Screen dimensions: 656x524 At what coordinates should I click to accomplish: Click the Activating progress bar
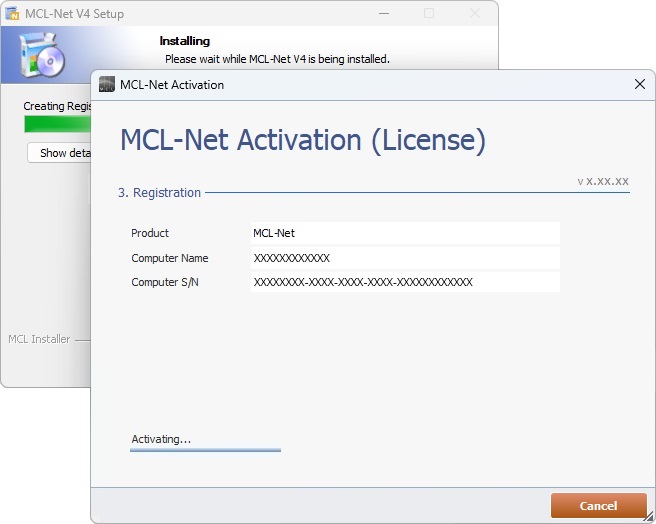point(205,450)
